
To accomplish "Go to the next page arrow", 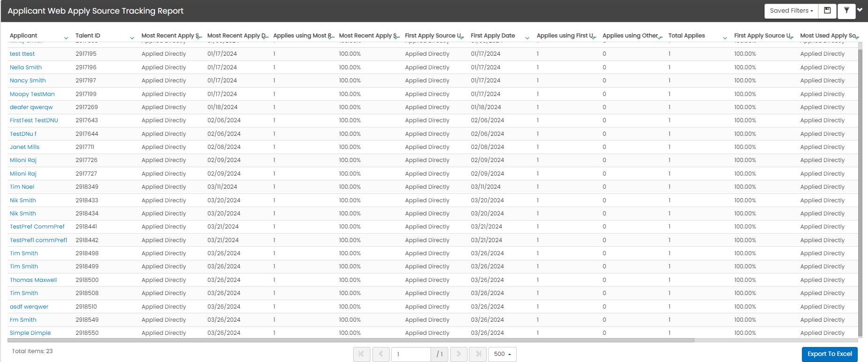I will pos(459,354).
